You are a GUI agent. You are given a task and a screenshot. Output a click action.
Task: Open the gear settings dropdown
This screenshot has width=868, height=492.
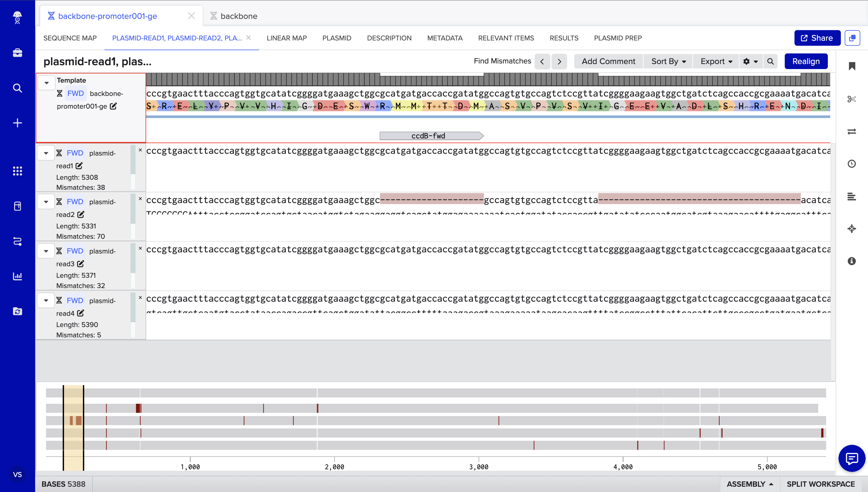tap(750, 61)
